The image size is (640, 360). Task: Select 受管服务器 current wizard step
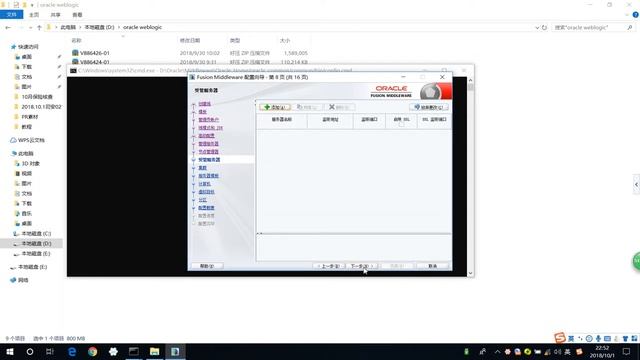(x=209, y=160)
